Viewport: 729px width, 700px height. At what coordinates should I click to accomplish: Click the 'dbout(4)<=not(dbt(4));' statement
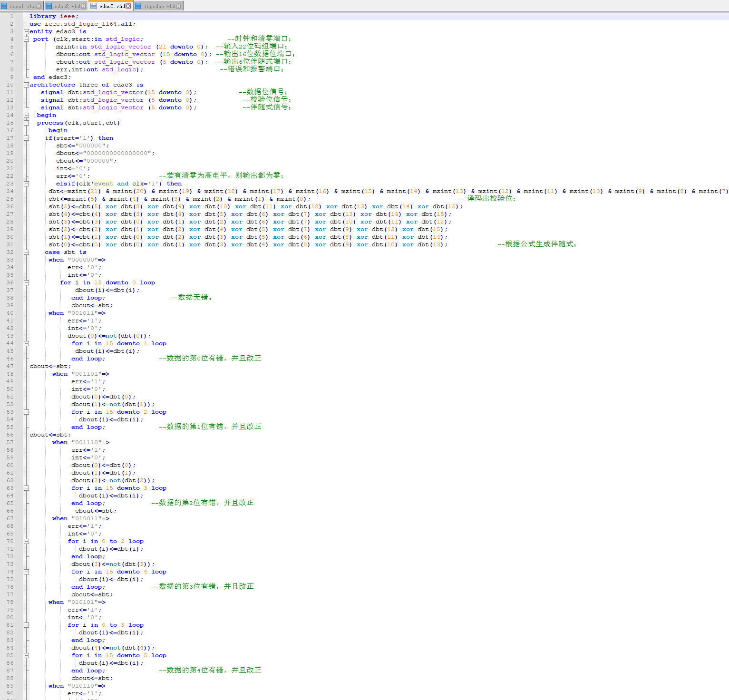(113, 648)
